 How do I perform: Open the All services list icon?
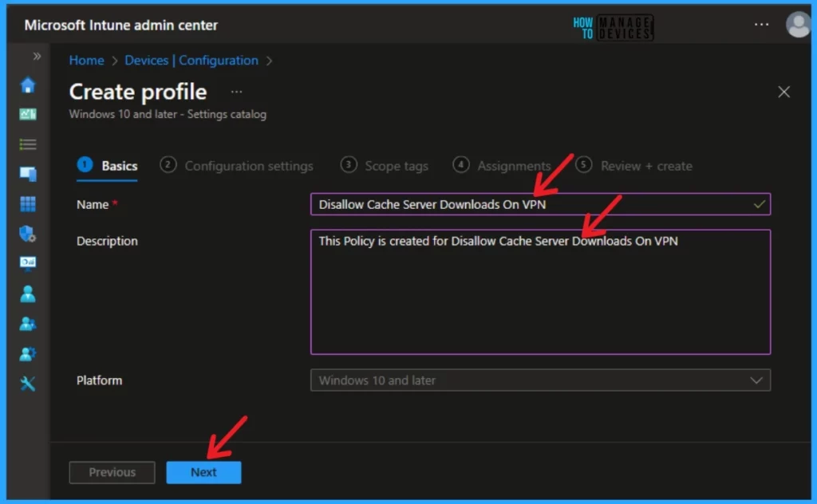click(x=28, y=144)
